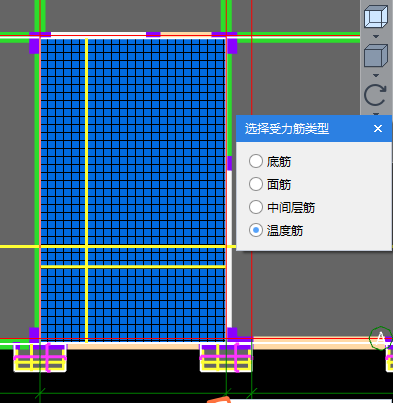The width and height of the screenshot is (393, 403).
Task: Select the purple column at slab's top-right corner
Action: click(x=232, y=46)
